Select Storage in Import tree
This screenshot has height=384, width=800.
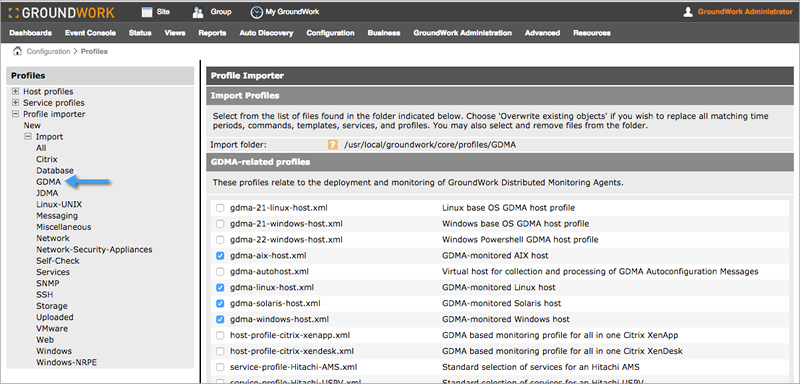pyautogui.click(x=52, y=306)
